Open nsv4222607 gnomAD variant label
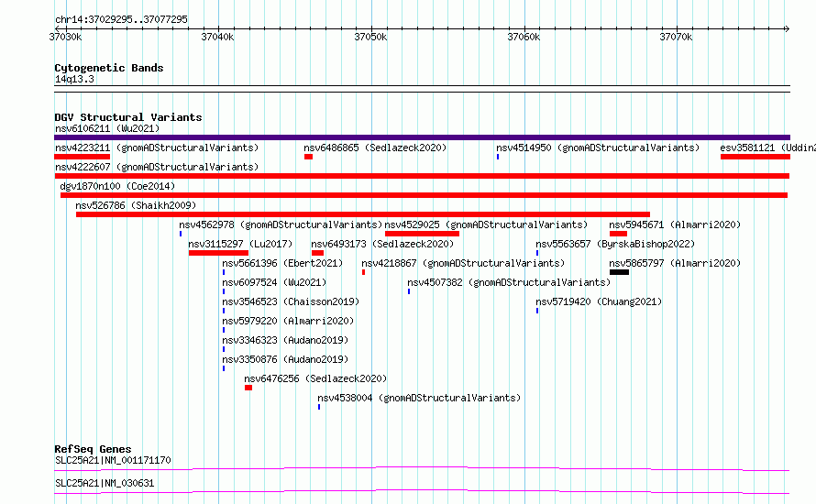Viewport: 816px width, 504px height. pyautogui.click(x=157, y=167)
